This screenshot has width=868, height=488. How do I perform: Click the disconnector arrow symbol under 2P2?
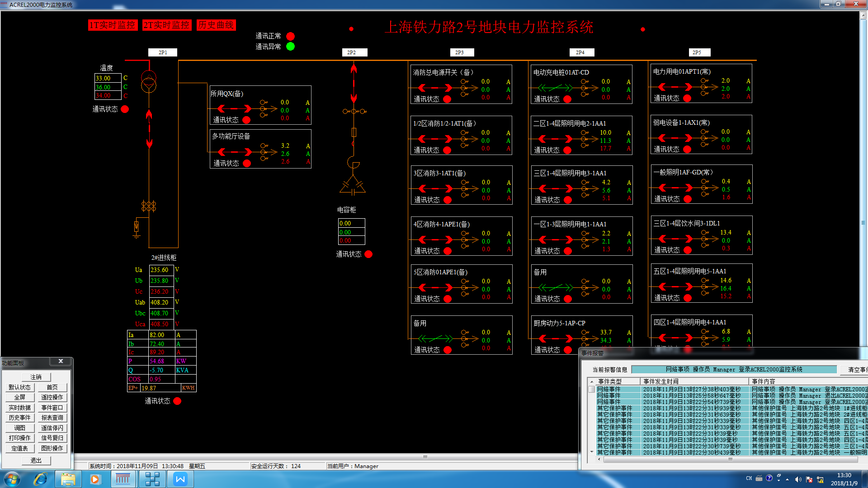tap(354, 84)
